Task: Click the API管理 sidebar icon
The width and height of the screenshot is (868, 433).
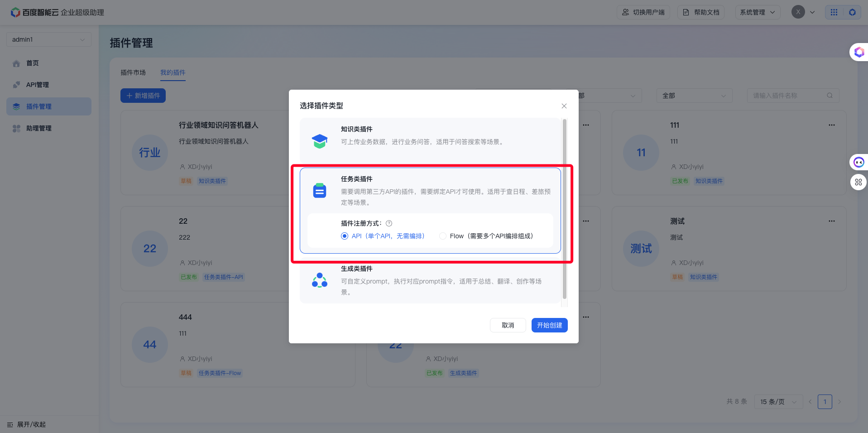Action: pos(16,85)
